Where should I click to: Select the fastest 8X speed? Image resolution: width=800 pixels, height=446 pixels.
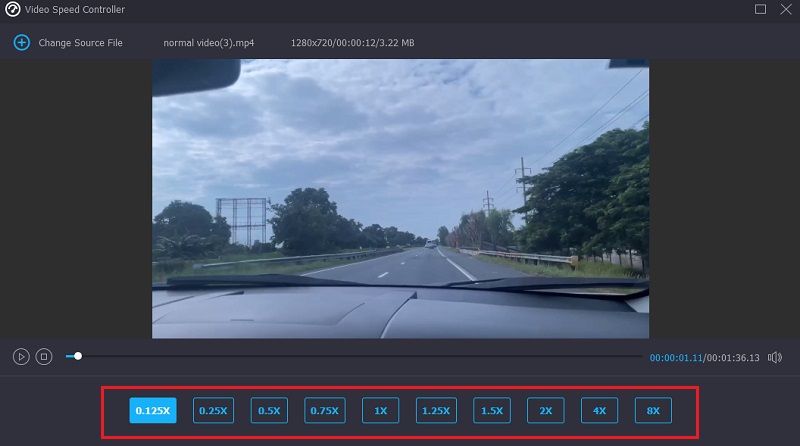654,410
